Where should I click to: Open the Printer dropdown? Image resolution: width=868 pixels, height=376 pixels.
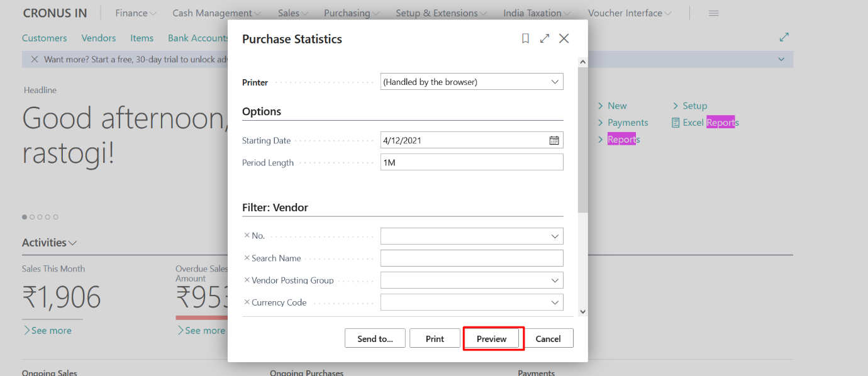(554, 81)
